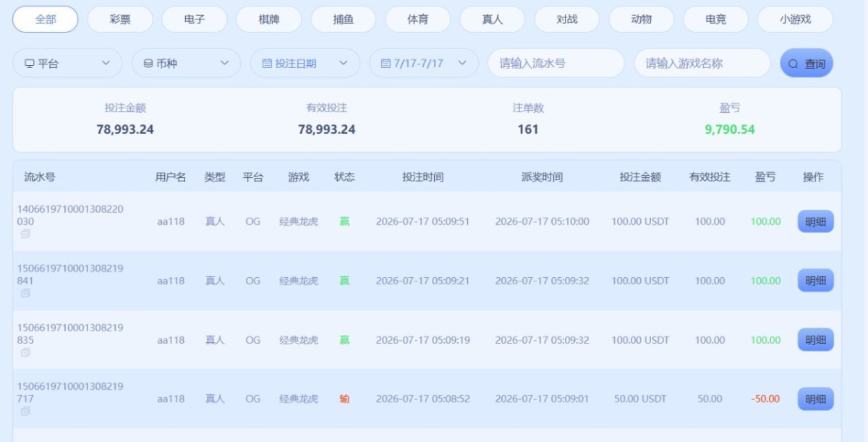This screenshot has height=442, width=868.
Task: Open the 棋牌 category tab
Action: 269,20
